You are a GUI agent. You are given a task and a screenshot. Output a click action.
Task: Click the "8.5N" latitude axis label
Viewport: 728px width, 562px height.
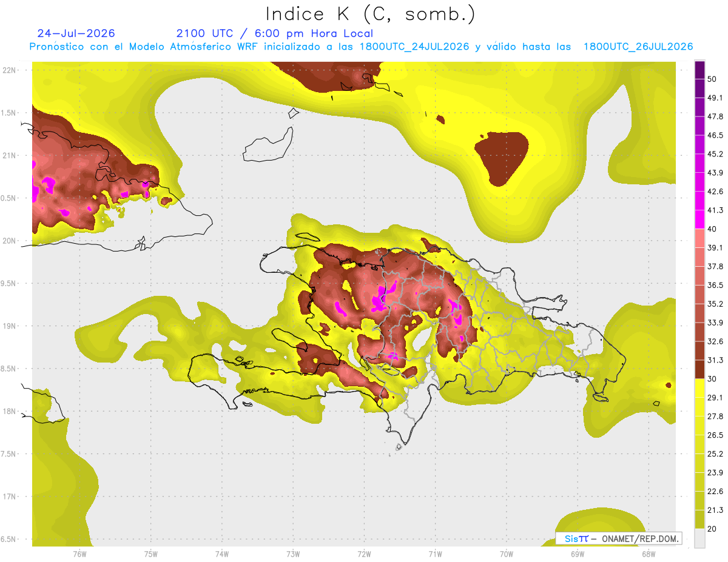pyautogui.click(x=8, y=369)
